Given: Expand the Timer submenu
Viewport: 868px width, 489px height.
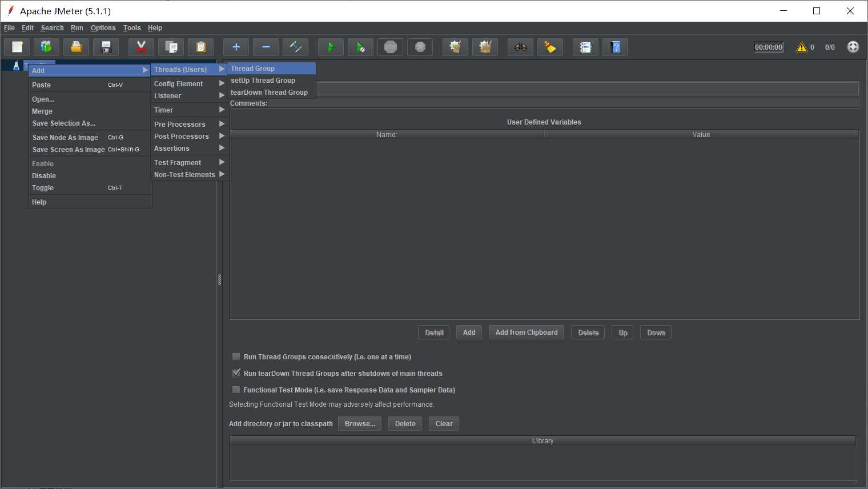Looking at the screenshot, I should [189, 110].
